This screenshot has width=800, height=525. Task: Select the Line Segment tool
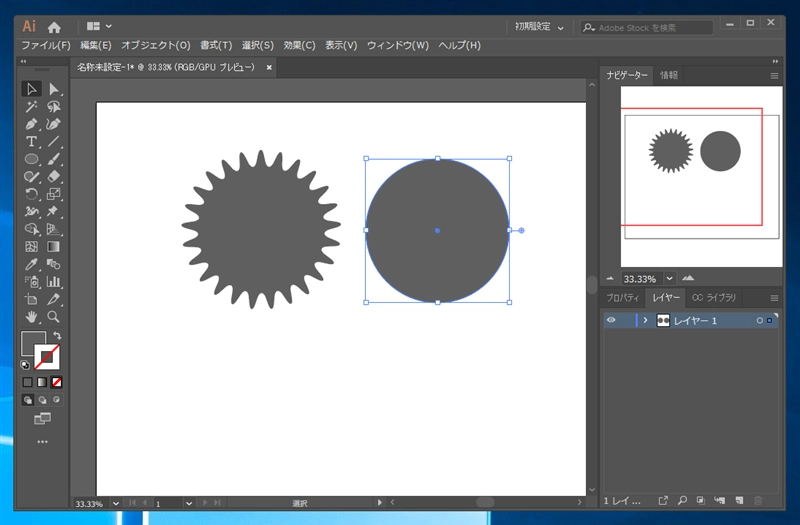[x=54, y=141]
